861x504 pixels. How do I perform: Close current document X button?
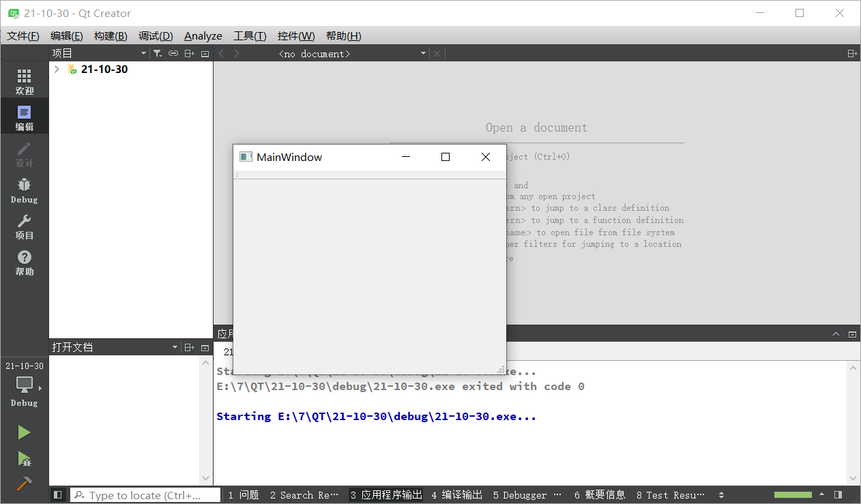437,53
